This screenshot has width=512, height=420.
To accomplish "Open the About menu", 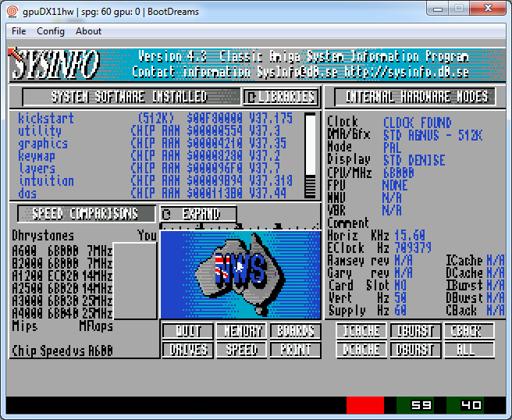I will [x=88, y=31].
